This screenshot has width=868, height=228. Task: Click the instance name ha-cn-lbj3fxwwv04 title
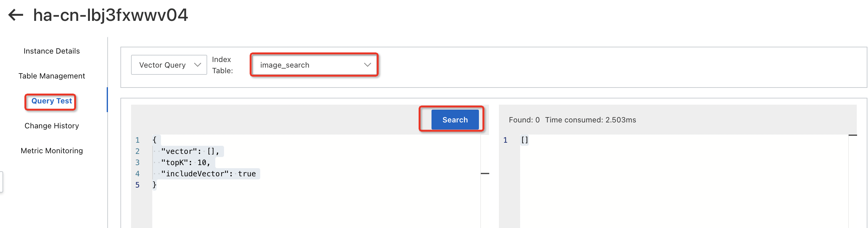click(x=110, y=15)
